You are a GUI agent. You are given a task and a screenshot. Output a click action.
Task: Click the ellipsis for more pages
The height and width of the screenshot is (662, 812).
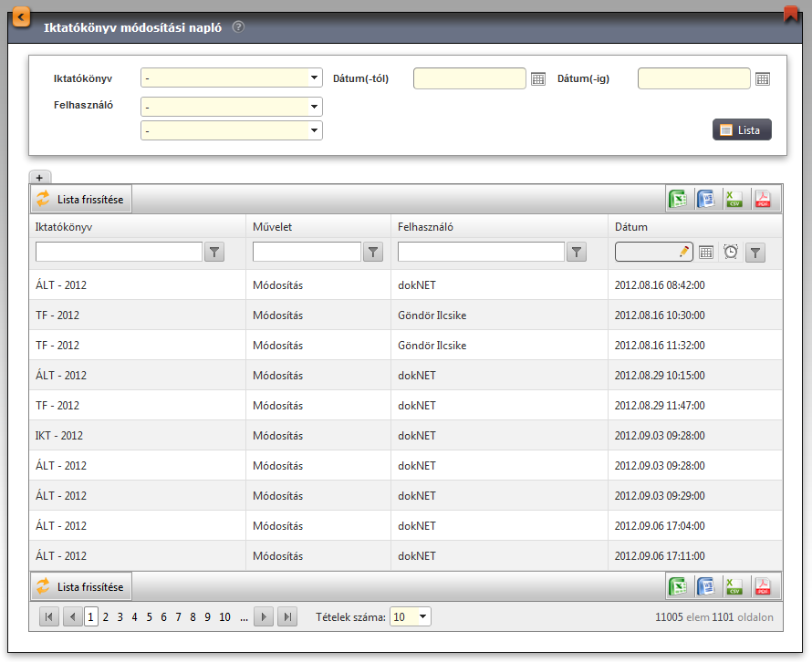tap(244, 617)
